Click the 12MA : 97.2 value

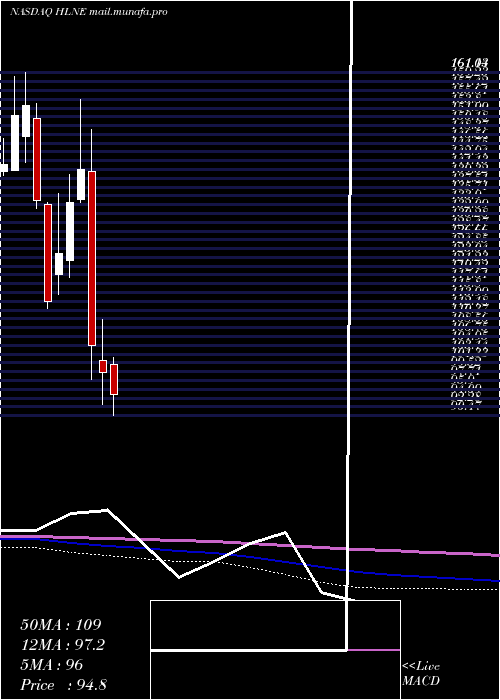[x=62, y=645]
